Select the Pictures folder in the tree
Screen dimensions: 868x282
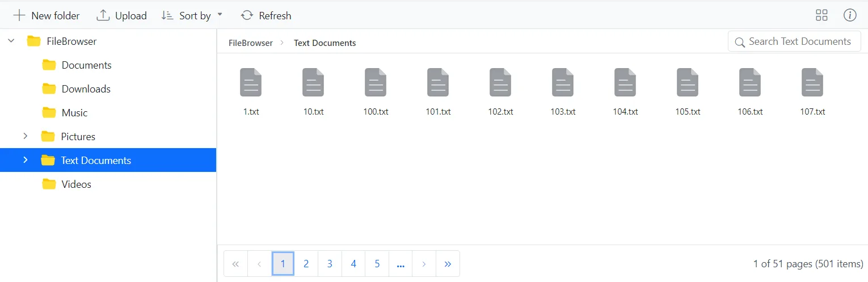78,137
